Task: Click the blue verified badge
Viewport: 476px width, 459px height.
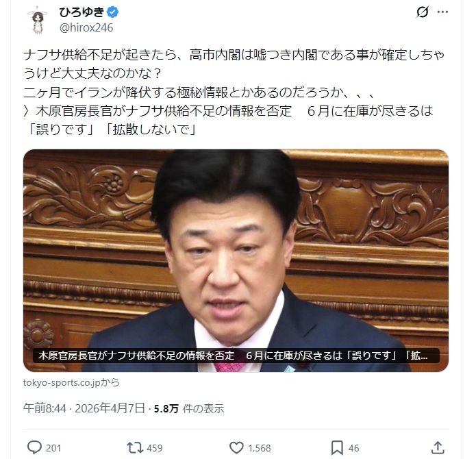Action: [113, 12]
